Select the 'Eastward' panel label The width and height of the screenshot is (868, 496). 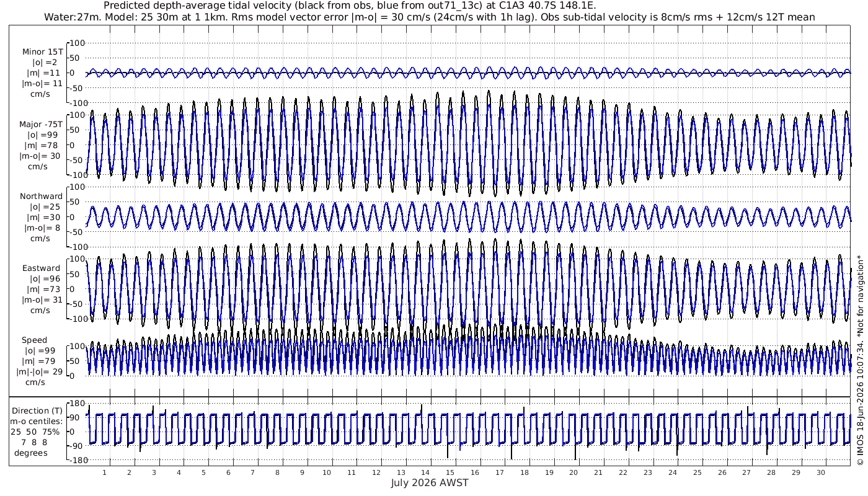(x=41, y=268)
